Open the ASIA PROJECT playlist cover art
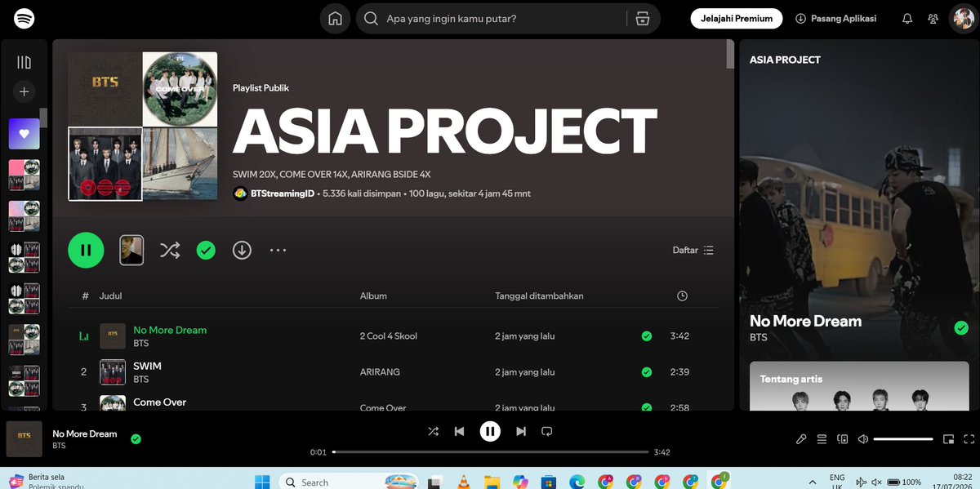The image size is (980, 489). click(143, 127)
